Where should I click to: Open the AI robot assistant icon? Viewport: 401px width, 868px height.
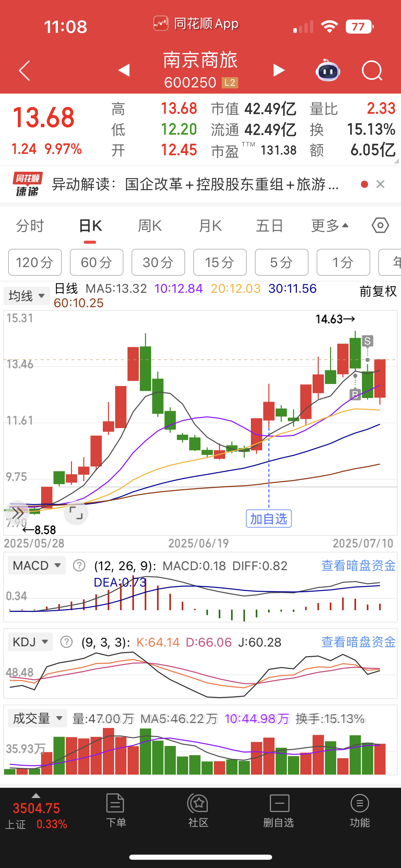click(x=328, y=70)
